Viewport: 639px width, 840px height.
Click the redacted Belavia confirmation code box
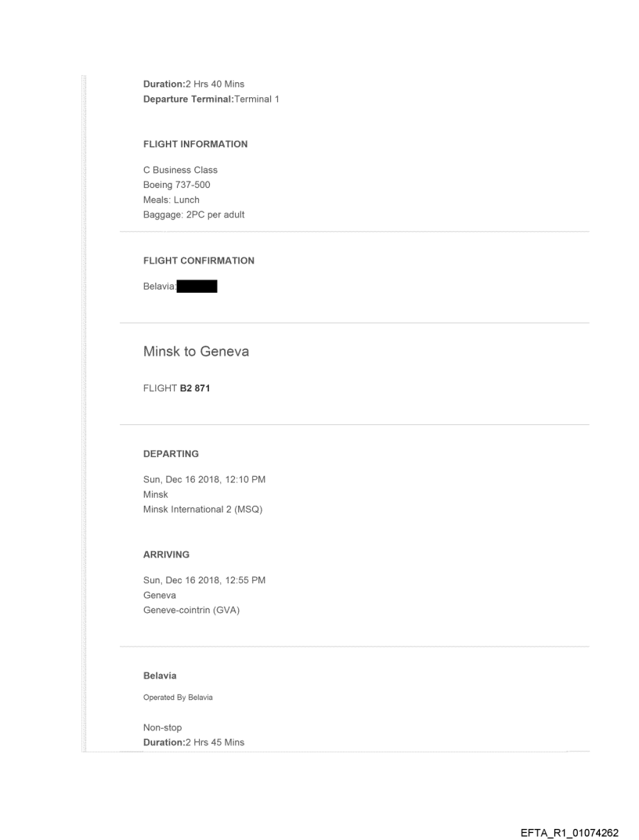[x=197, y=287]
